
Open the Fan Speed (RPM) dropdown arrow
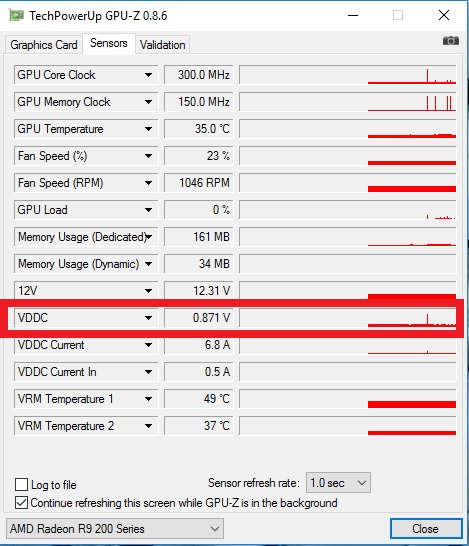click(148, 183)
